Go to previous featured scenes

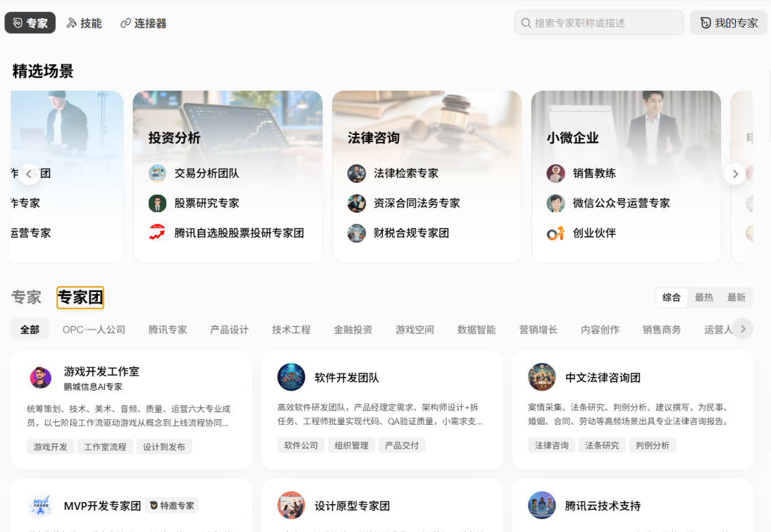(29, 174)
